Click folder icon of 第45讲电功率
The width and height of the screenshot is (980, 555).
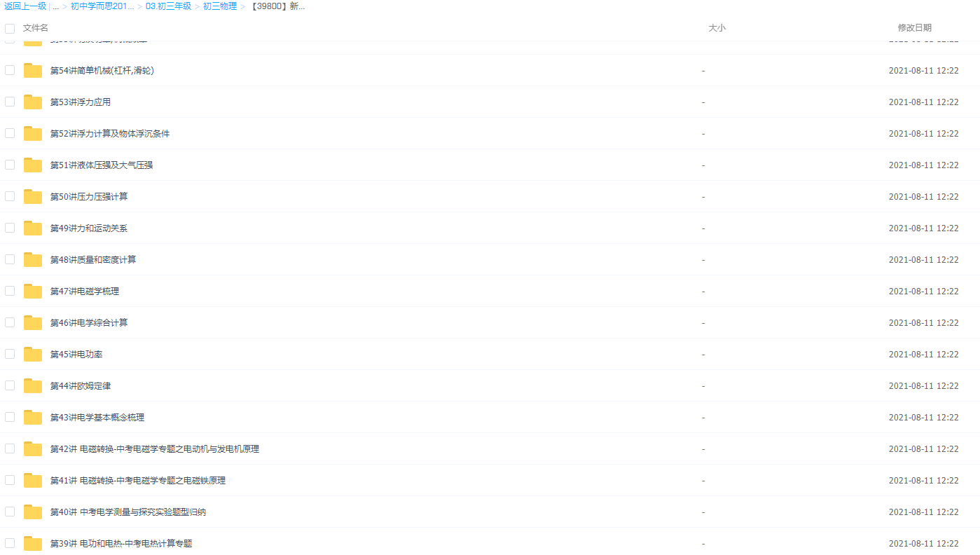[33, 354]
